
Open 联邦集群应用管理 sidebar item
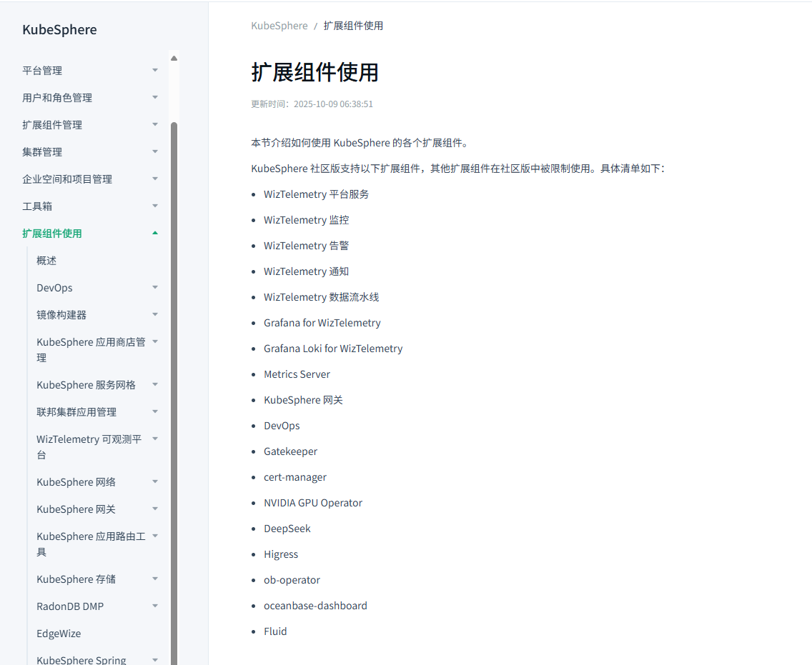click(x=76, y=412)
